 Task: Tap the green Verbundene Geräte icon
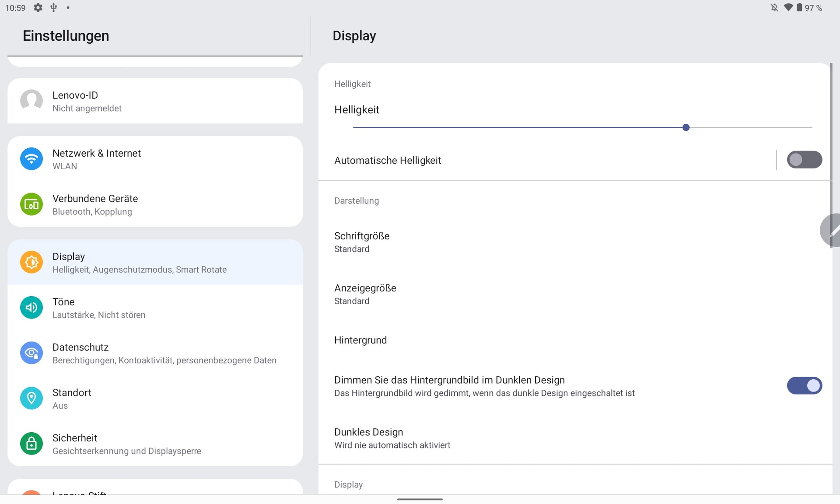tap(31, 204)
